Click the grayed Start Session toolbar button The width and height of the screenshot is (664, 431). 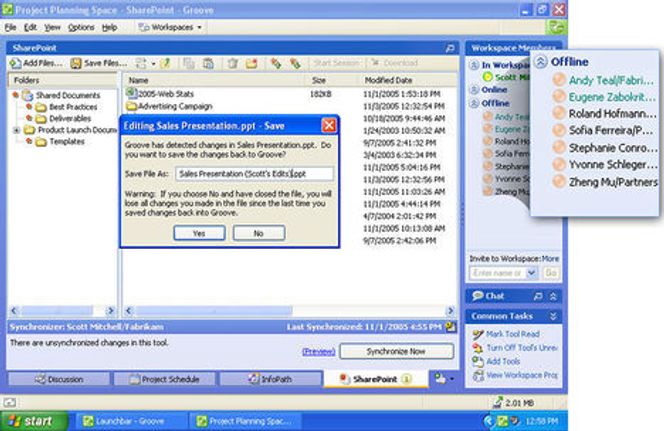336,63
